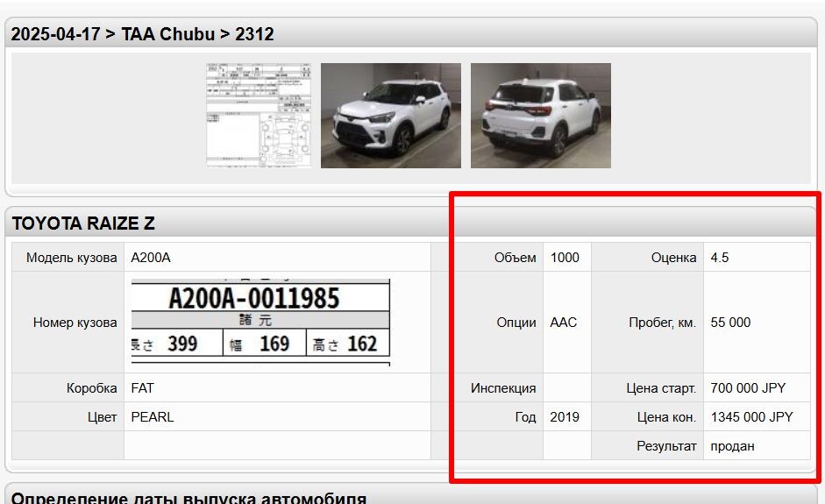Click the 'Коробка' label
Screen dimensions: 825x504
[91, 388]
